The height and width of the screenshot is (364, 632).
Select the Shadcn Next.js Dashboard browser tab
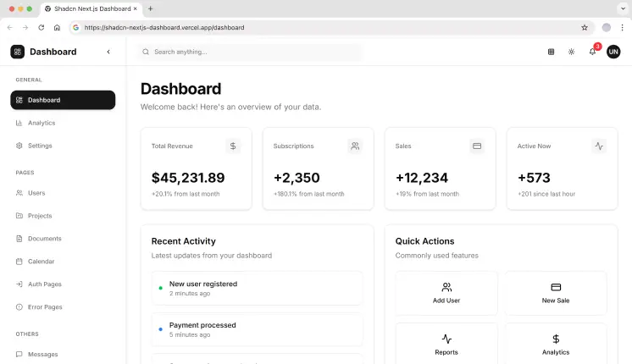(x=91, y=8)
